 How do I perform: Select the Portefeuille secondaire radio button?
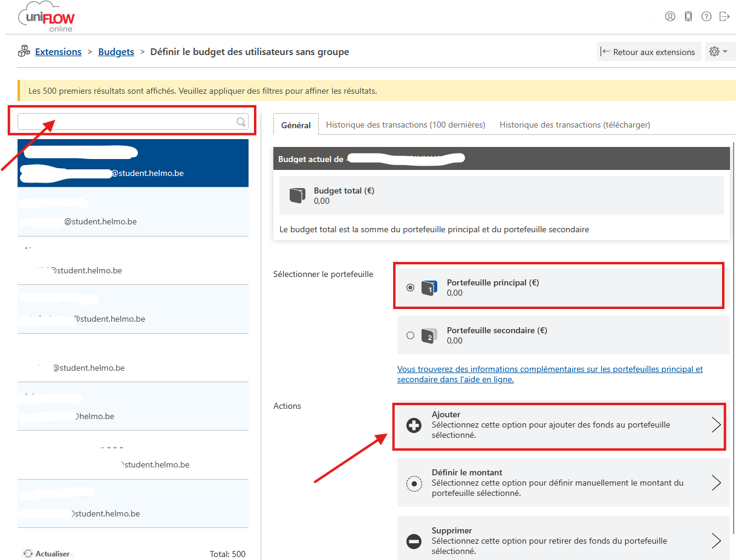click(411, 335)
